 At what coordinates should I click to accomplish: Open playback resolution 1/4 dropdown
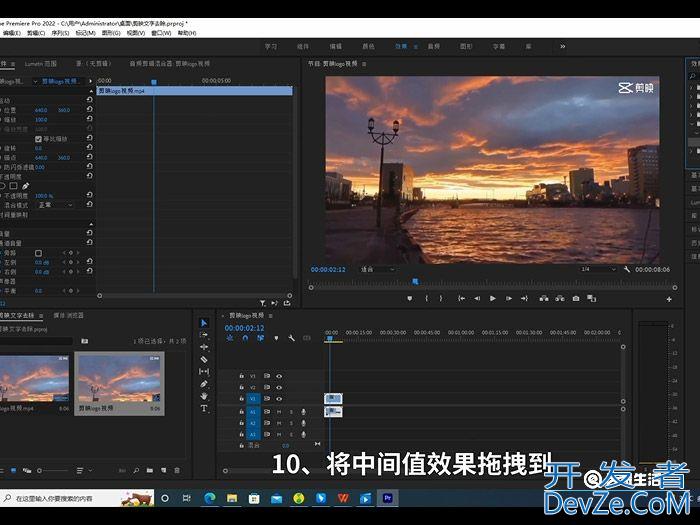[598, 269]
